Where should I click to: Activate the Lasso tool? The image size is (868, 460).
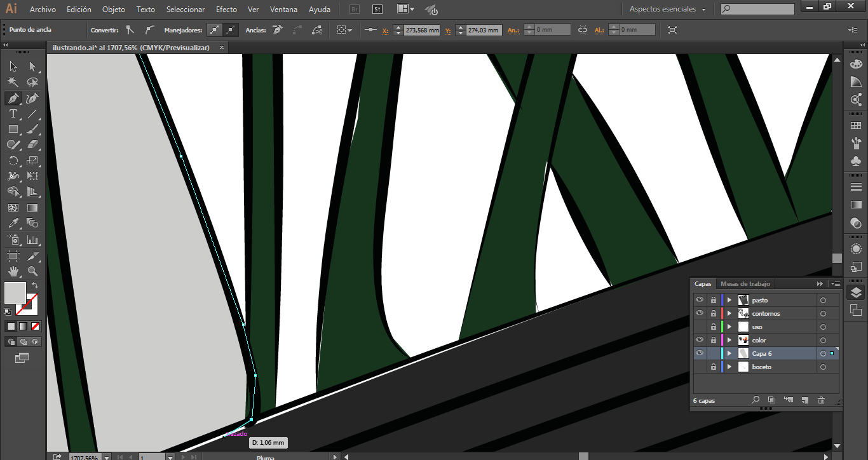pos(32,83)
